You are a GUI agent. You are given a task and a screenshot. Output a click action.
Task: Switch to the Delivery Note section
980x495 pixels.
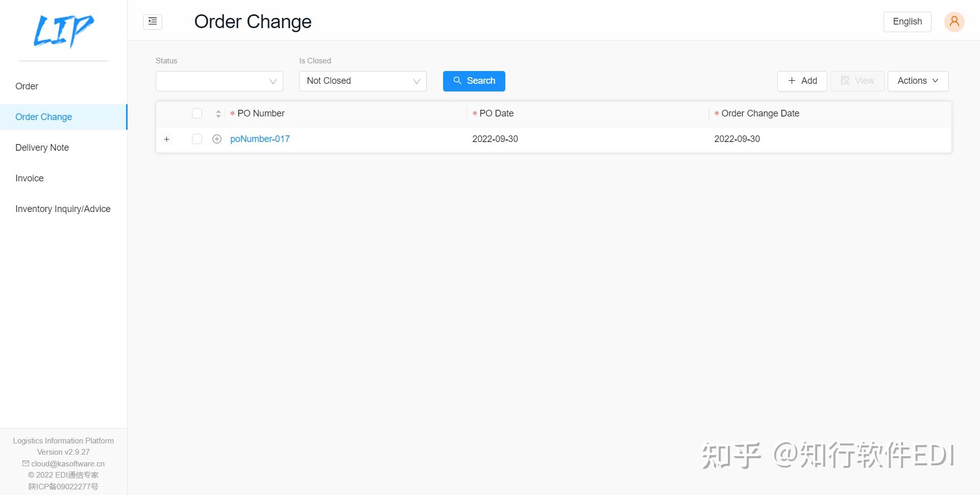click(42, 147)
